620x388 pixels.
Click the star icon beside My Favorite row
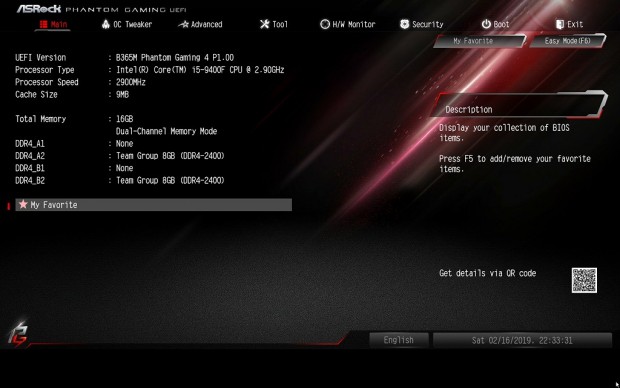click(23, 204)
